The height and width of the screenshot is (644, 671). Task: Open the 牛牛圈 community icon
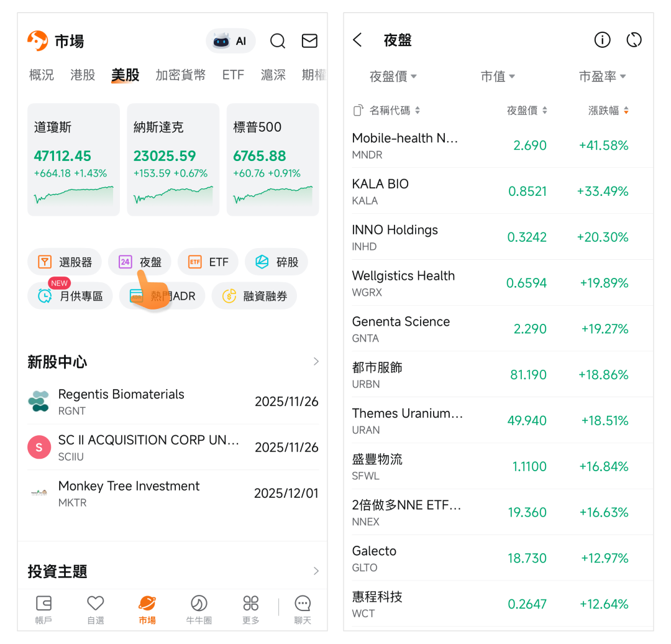click(199, 608)
